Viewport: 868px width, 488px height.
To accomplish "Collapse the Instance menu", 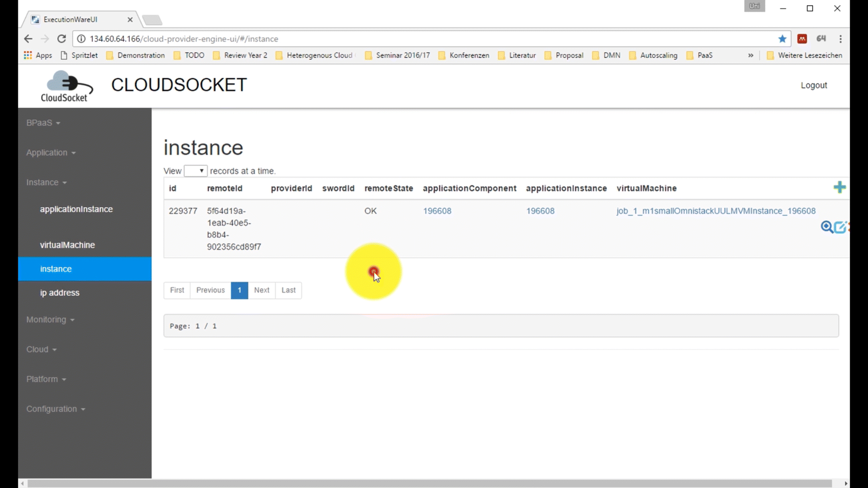I will (46, 183).
